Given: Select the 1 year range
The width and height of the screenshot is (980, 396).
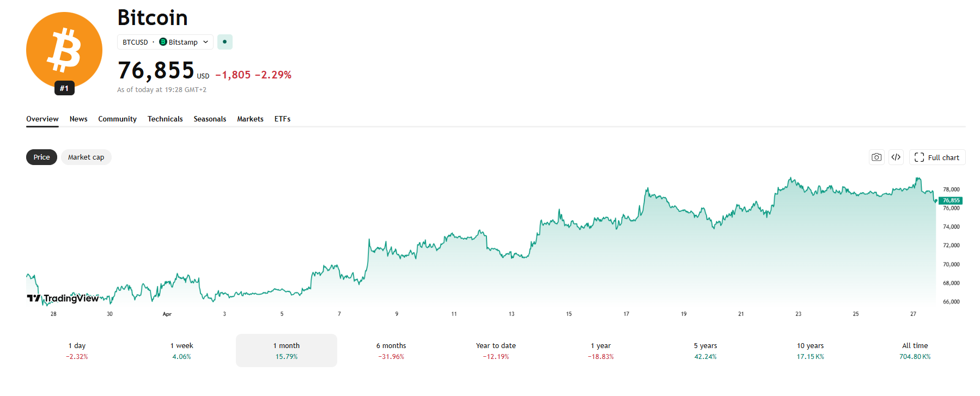Looking at the screenshot, I should 601,351.
